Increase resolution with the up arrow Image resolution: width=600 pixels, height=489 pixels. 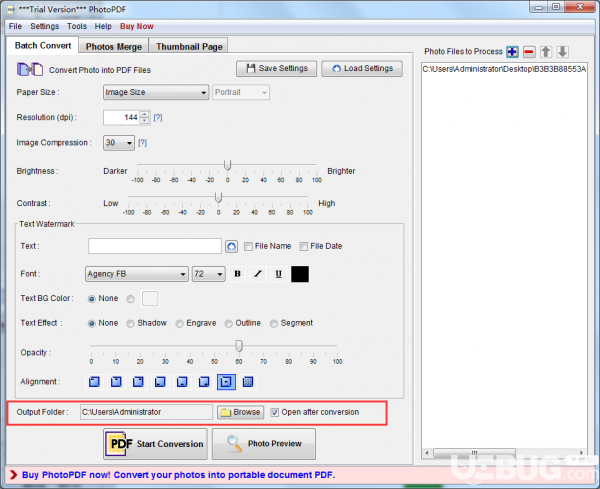[144, 114]
